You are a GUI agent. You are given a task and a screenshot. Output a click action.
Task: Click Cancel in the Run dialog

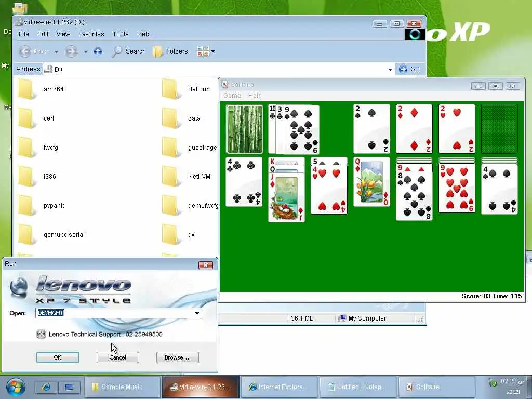[118, 357]
